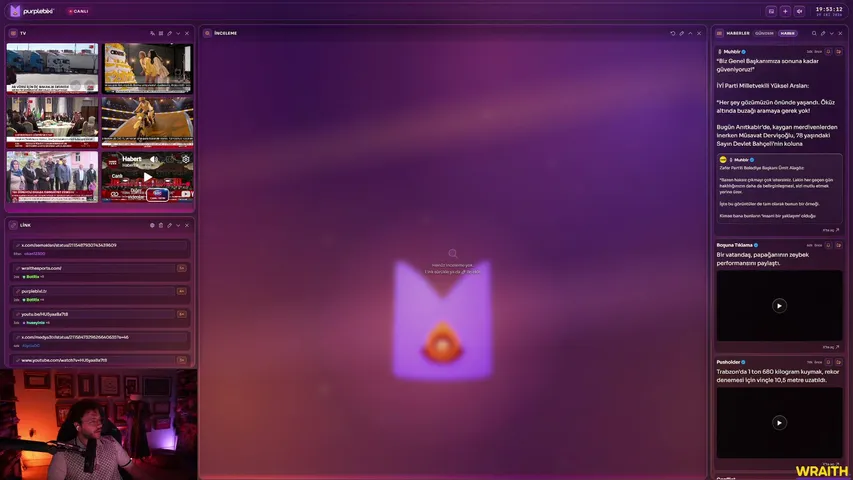Open the quoted Muhbir post about Ümit Alagöz
853x480 pixels.
click(779, 188)
